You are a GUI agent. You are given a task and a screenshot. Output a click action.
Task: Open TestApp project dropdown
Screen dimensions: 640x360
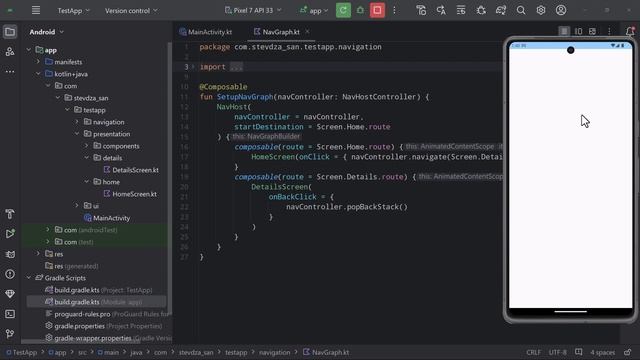[73, 11]
